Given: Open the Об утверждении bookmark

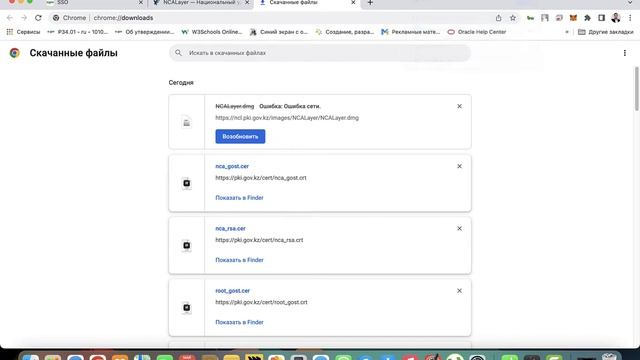Looking at the screenshot, I should [x=144, y=32].
